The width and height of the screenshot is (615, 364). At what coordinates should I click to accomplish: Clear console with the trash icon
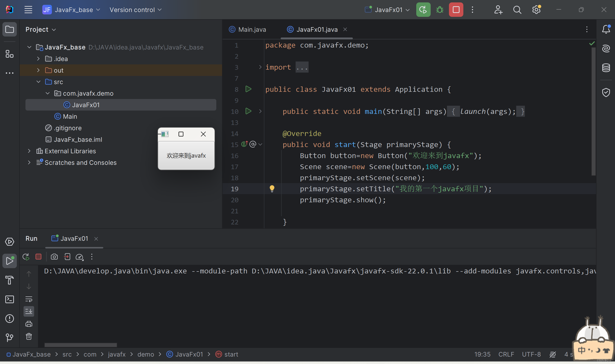29,336
